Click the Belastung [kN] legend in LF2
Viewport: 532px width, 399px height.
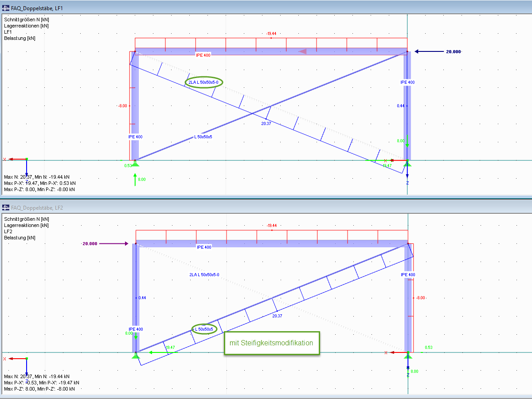pos(20,238)
